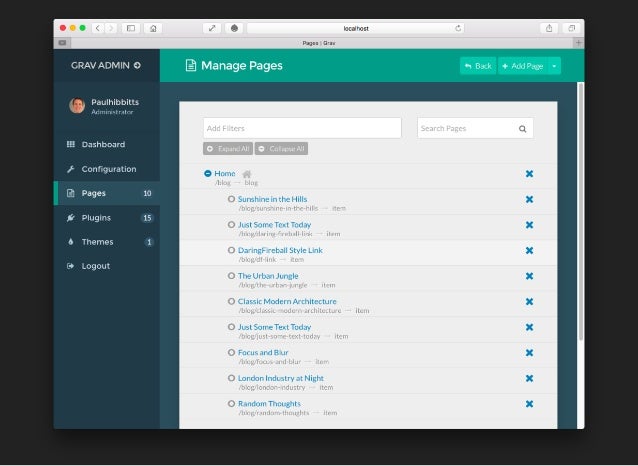Viewport: 638px width, 466px height.
Task: Click the Dashboard grid icon
Action: click(x=71, y=144)
